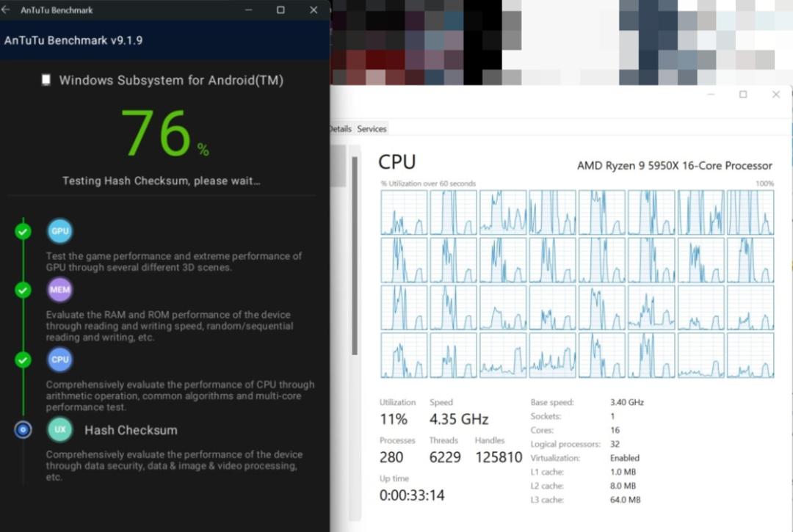Go back using AnTuTu title arrow
Viewport: 793px width, 532px height.
(6, 10)
